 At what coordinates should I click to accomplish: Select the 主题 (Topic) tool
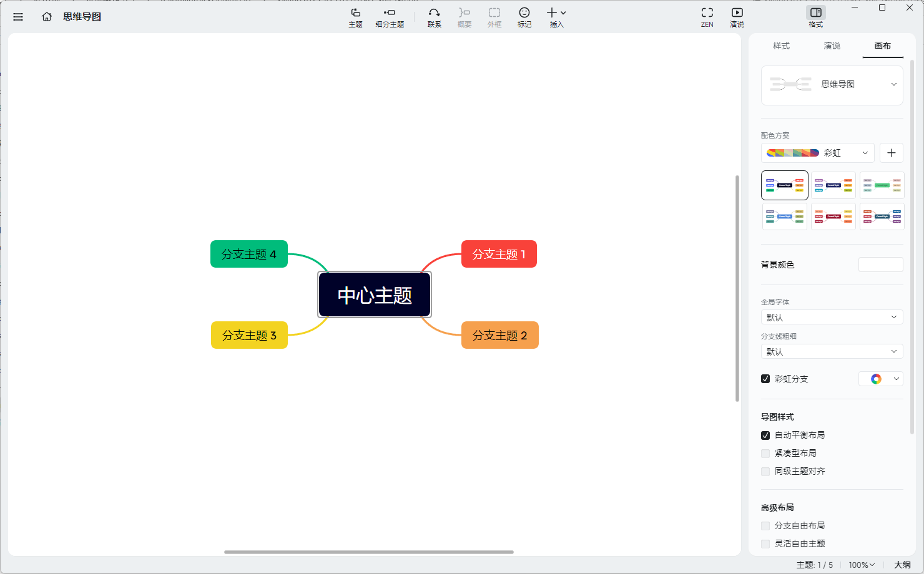355,16
